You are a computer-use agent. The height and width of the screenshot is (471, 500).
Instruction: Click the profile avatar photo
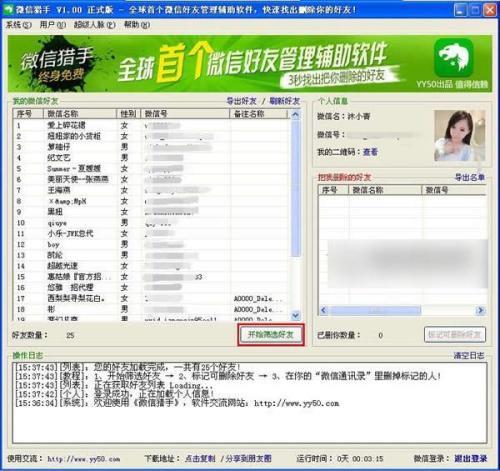[459, 136]
